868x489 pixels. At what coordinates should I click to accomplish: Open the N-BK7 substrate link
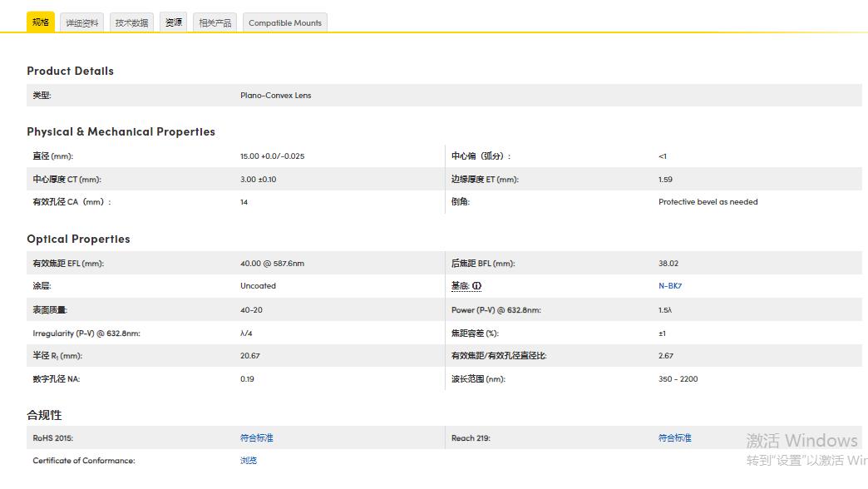[669, 286]
